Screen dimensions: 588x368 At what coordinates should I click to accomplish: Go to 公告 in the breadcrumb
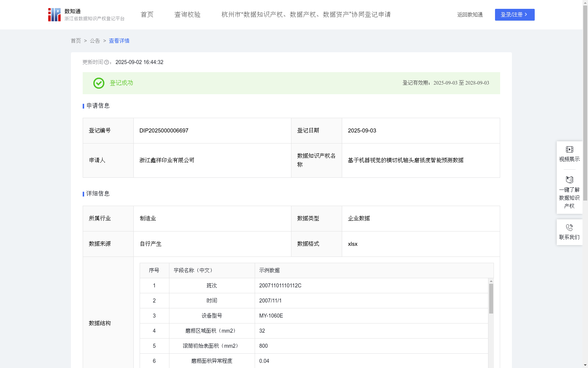pyautogui.click(x=95, y=41)
